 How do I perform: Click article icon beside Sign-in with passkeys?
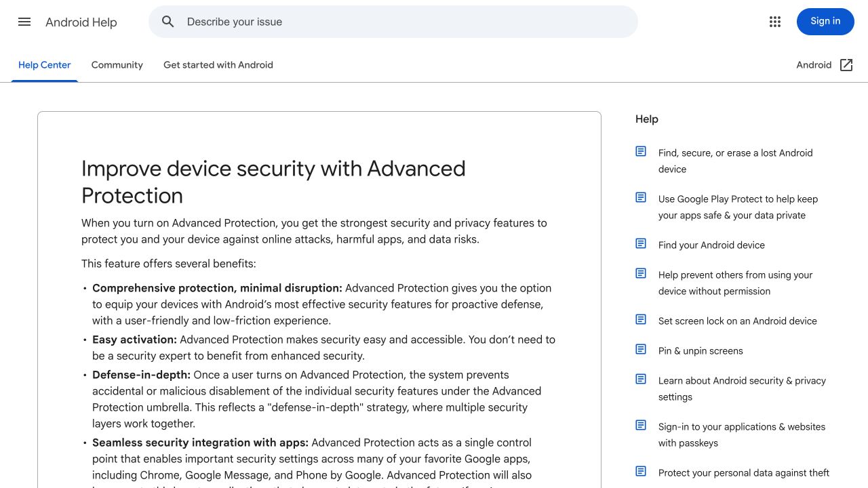tap(641, 425)
